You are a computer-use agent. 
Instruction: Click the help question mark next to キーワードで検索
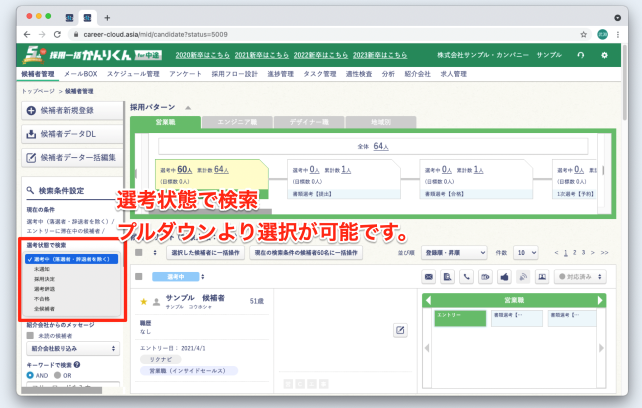(x=77, y=365)
